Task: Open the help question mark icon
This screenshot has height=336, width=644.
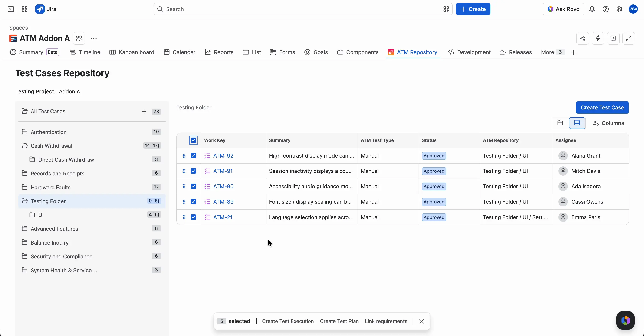Action: (605, 9)
